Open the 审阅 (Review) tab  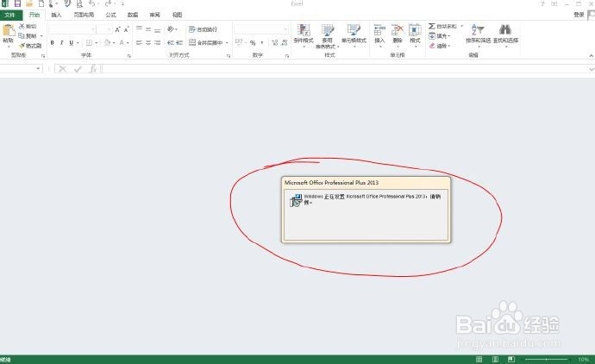(x=155, y=15)
